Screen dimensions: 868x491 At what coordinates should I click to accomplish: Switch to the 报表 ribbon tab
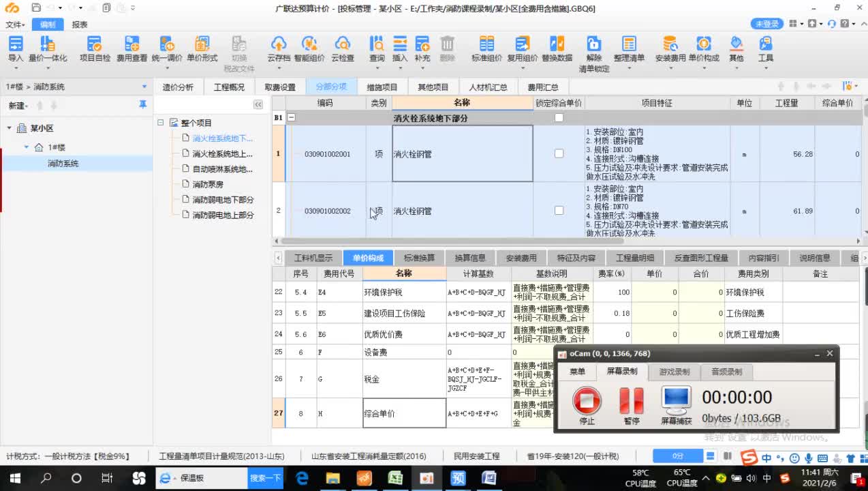click(x=80, y=25)
